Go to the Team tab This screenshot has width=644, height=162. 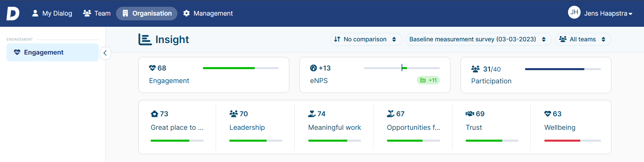97,14
